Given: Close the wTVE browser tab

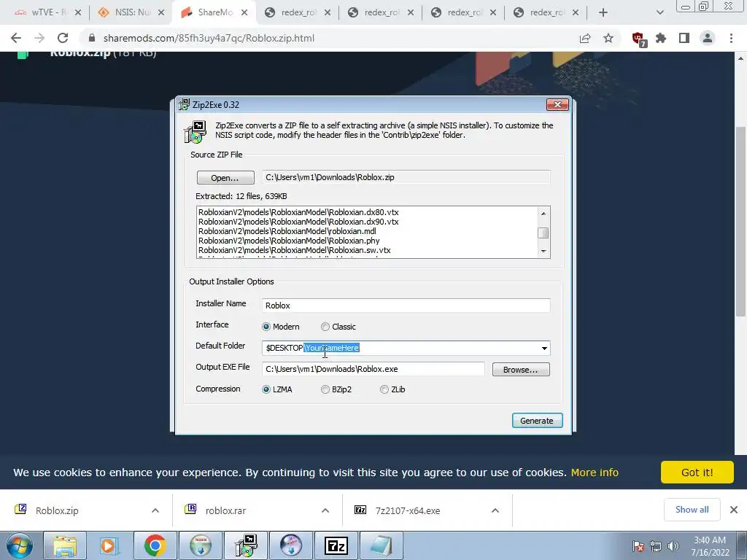Looking at the screenshot, I should [78, 12].
